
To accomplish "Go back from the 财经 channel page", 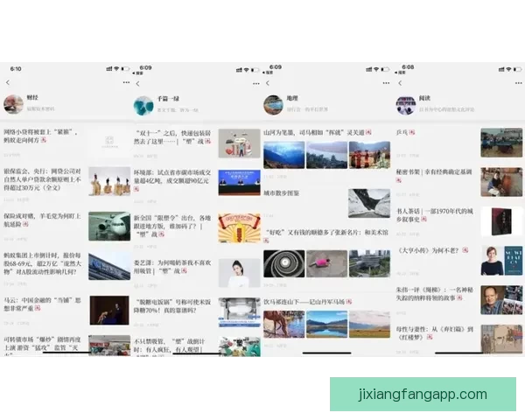I will pyautogui.click(x=8, y=82).
